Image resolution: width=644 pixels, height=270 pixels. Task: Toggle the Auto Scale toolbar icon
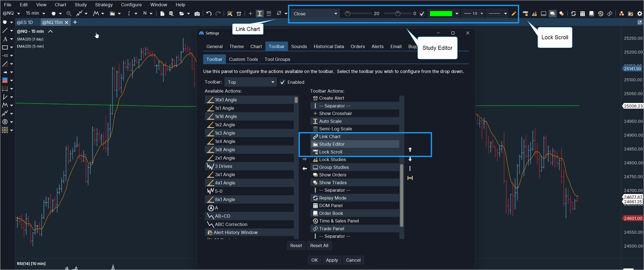(x=259, y=14)
